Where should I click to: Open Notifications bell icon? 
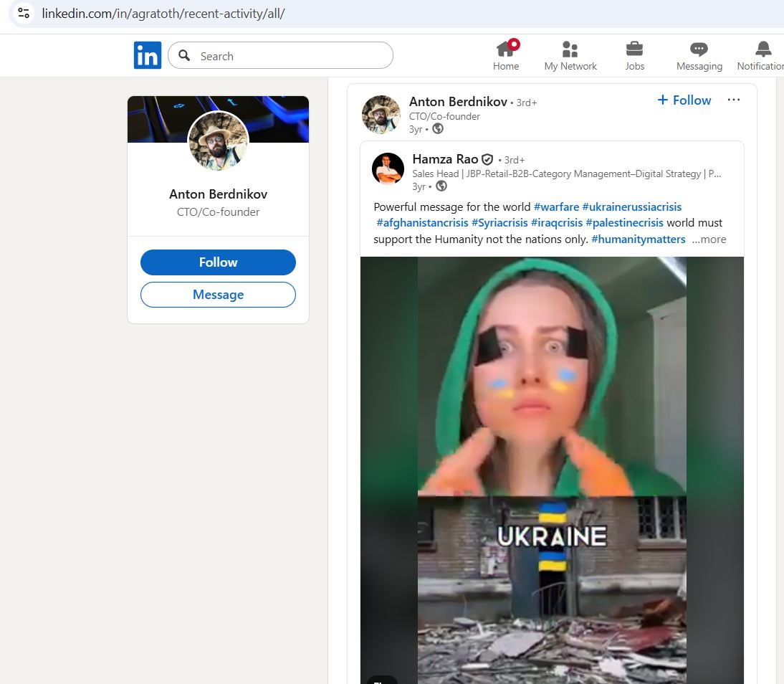[x=763, y=49]
